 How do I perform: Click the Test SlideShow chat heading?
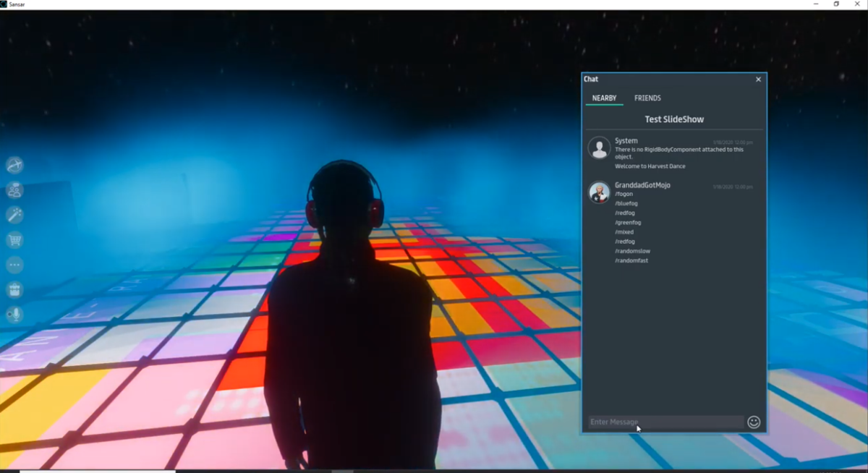tap(674, 119)
